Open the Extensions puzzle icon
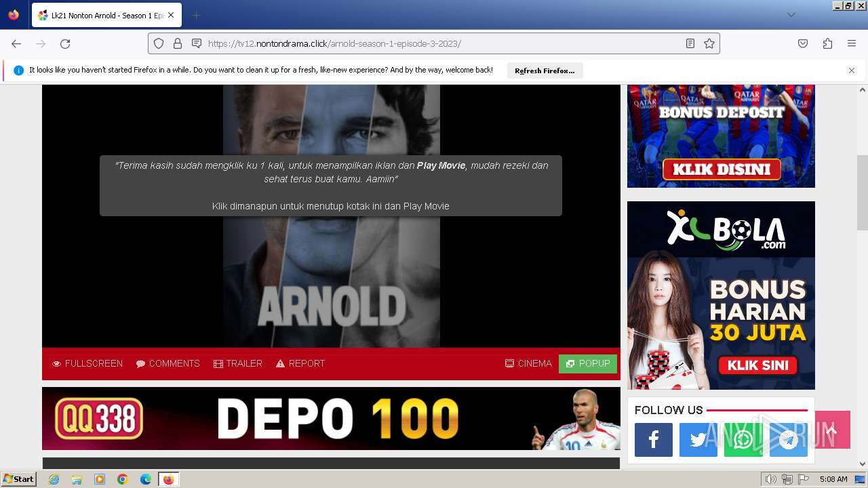868x488 pixels. 827,43
